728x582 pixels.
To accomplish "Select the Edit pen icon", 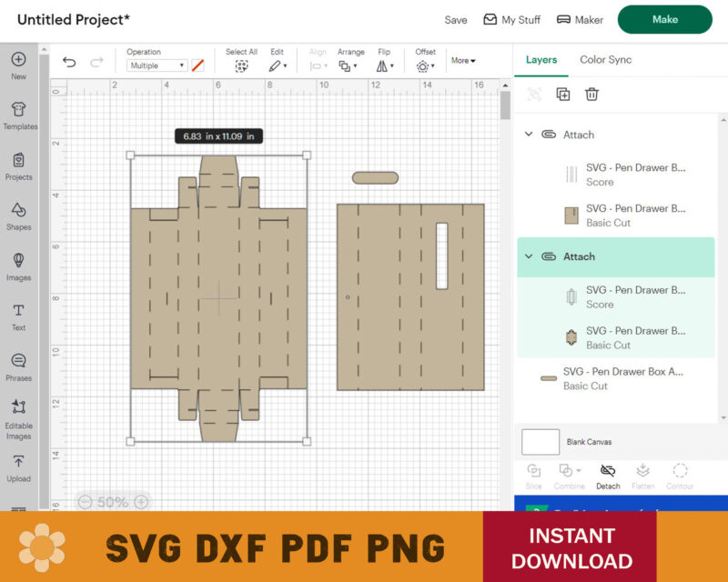I will click(276, 64).
